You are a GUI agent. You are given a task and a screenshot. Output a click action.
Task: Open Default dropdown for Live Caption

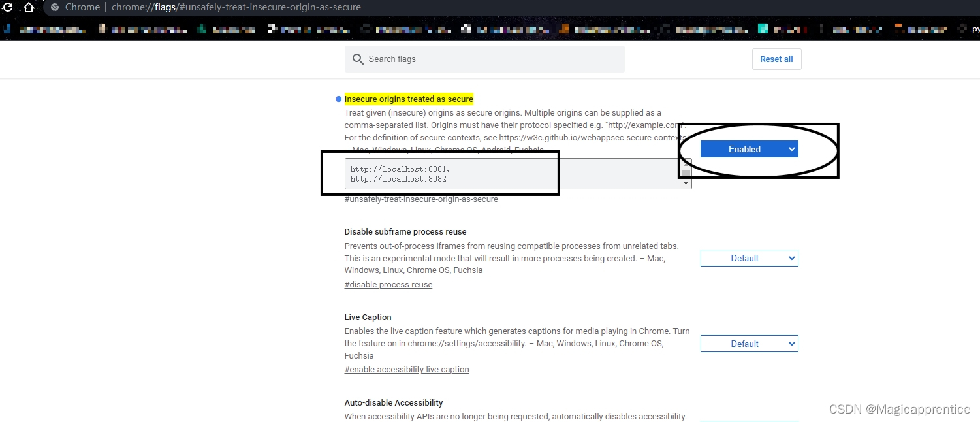point(749,344)
